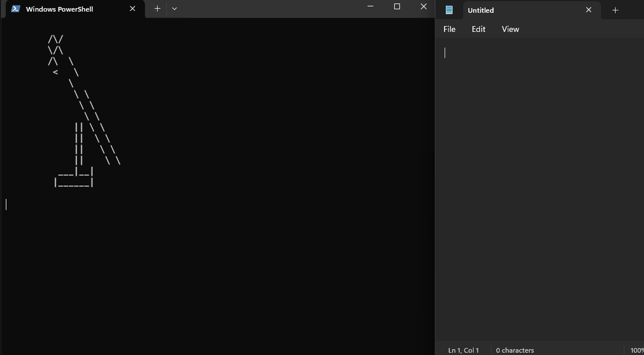The height and width of the screenshot is (355, 644).
Task: Close the PowerShell terminal window
Action: point(424,6)
